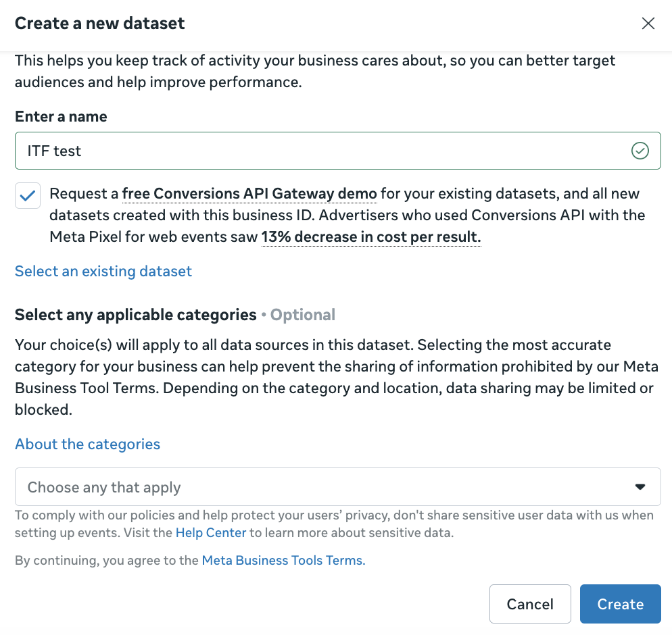This screenshot has width=672, height=635.
Task: Visit the Help Center link
Action: click(x=210, y=532)
